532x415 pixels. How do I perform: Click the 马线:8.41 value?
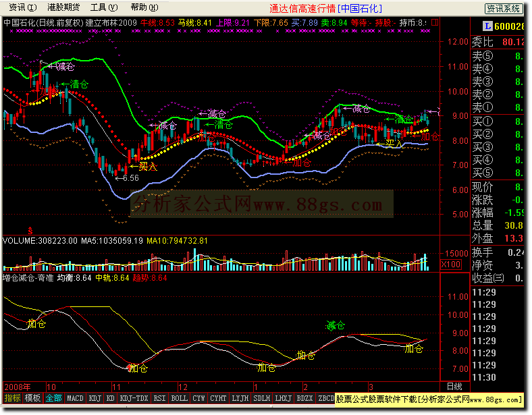[194, 23]
